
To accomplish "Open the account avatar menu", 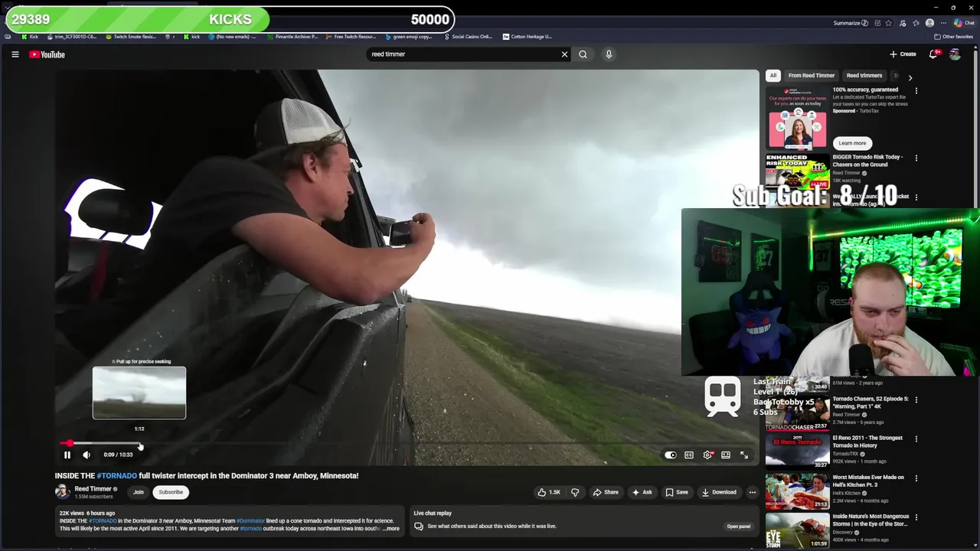I will tap(955, 54).
